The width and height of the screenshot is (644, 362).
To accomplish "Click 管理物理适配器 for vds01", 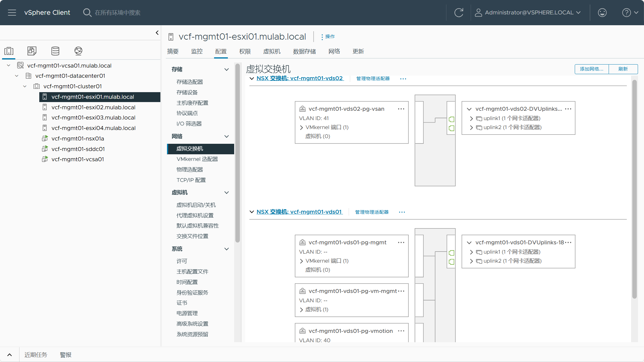I will coord(372,212).
